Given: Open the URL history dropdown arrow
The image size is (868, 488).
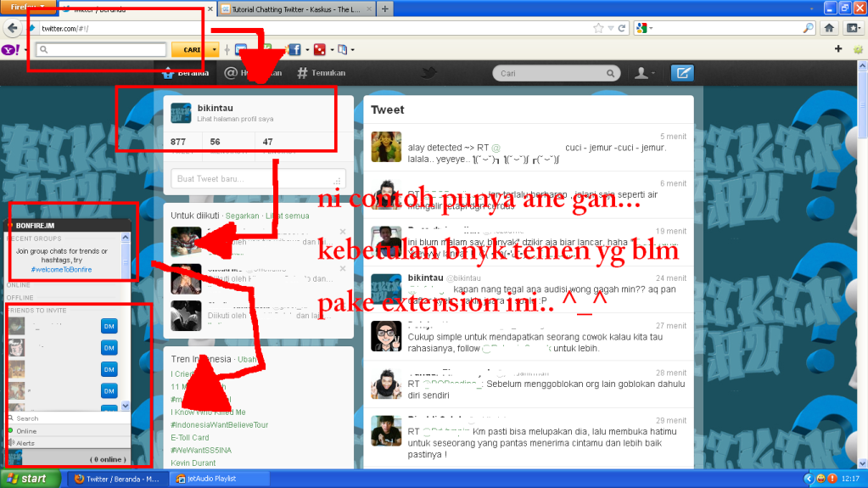Looking at the screenshot, I should point(611,28).
